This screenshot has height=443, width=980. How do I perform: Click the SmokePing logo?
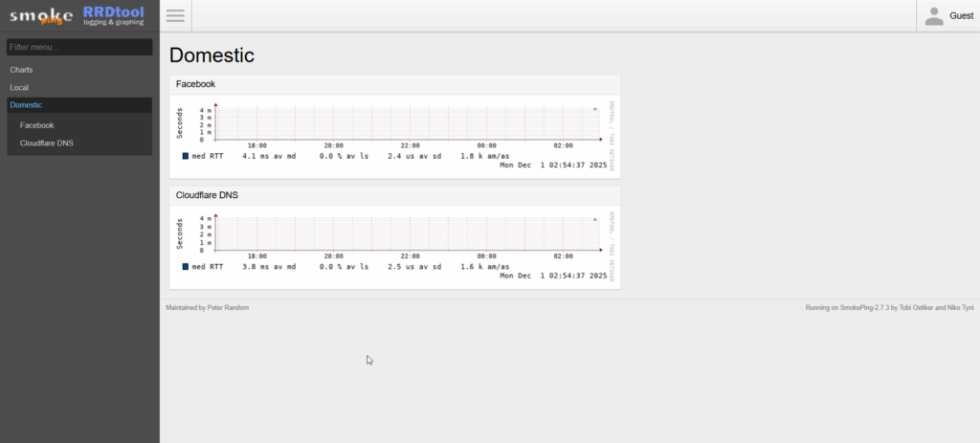(41, 15)
